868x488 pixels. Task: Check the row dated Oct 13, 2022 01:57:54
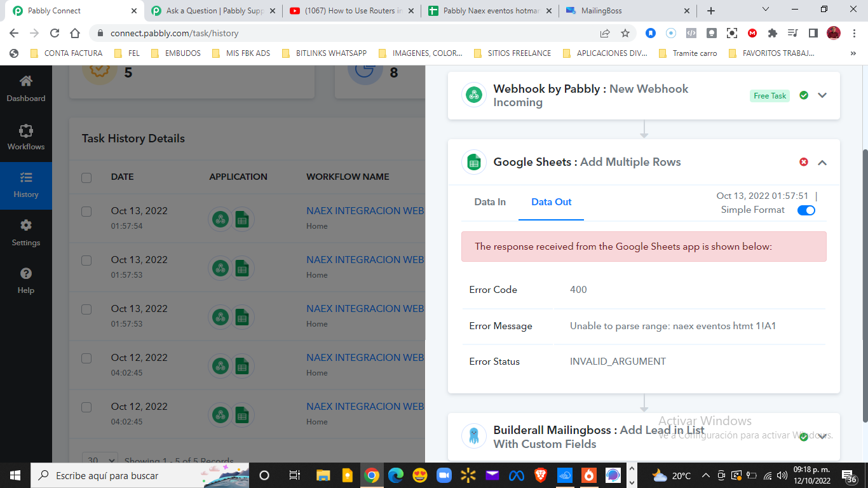[86, 212]
